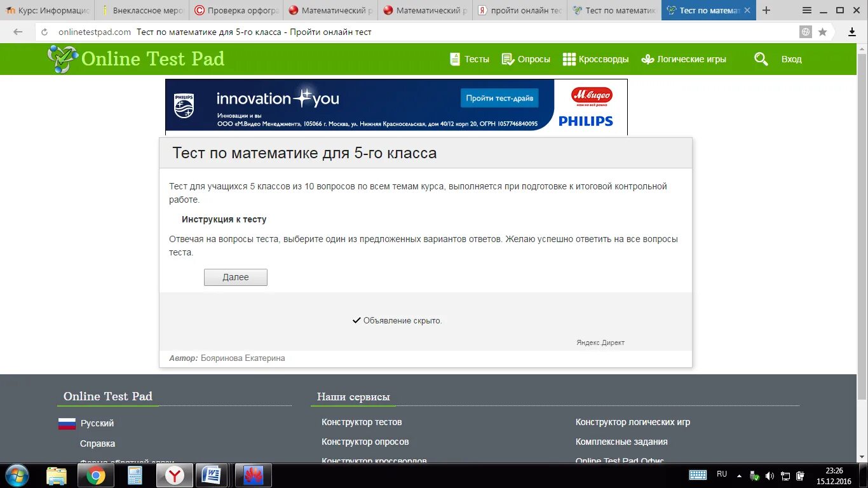Screen dimensions: 868x488
Task: Open Конструктор логических игр link
Action: (x=633, y=422)
